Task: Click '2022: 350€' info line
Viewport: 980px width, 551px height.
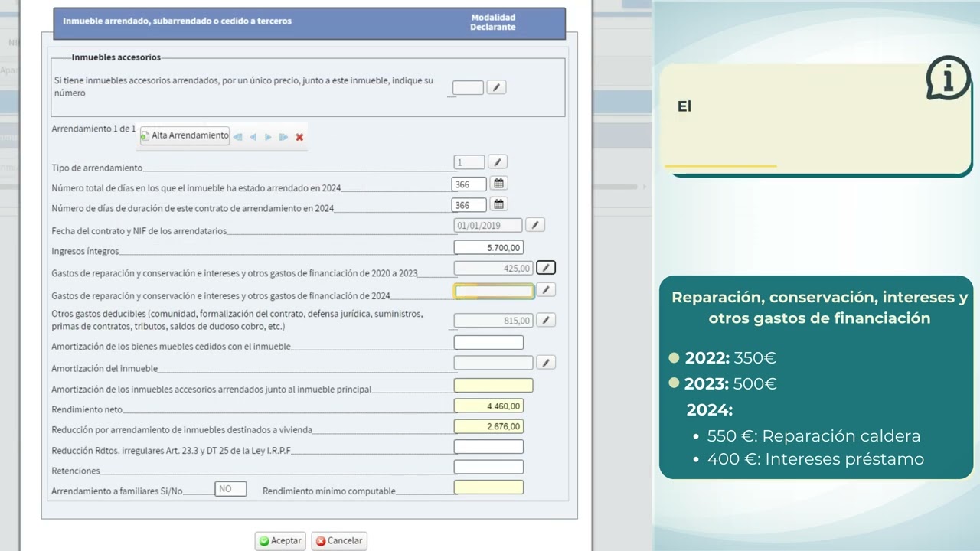Action: [x=730, y=357]
